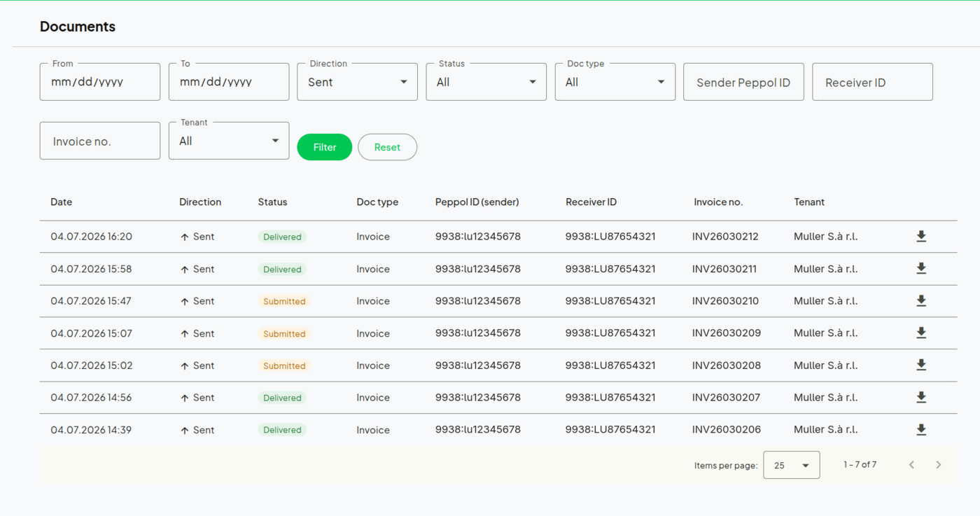Reset all document filters
980x516 pixels.
[387, 147]
